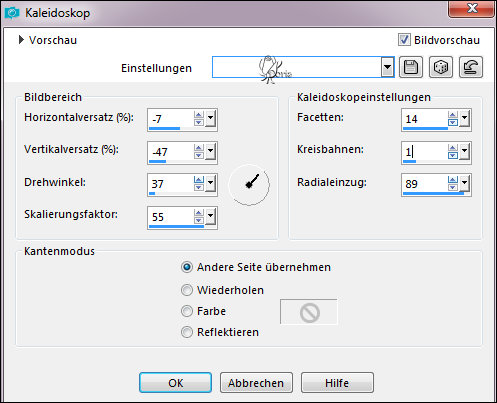Decrease Radialeinzug value with down arrow

[x=453, y=188]
